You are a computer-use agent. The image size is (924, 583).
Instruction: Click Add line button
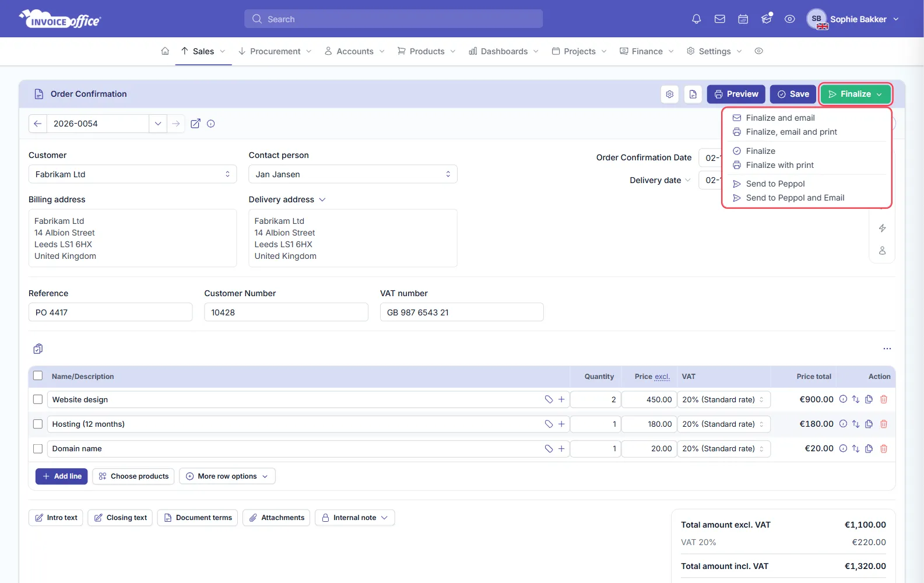62,476
